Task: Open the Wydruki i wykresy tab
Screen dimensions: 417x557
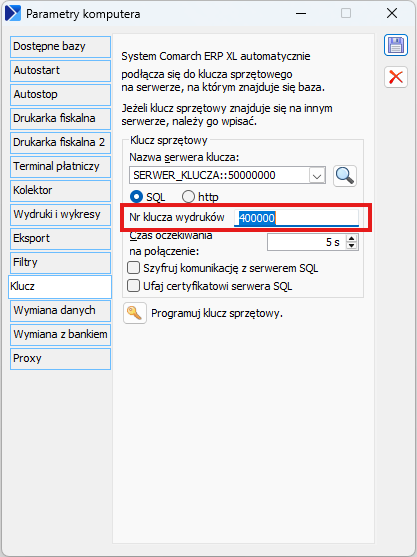Action: (60, 215)
